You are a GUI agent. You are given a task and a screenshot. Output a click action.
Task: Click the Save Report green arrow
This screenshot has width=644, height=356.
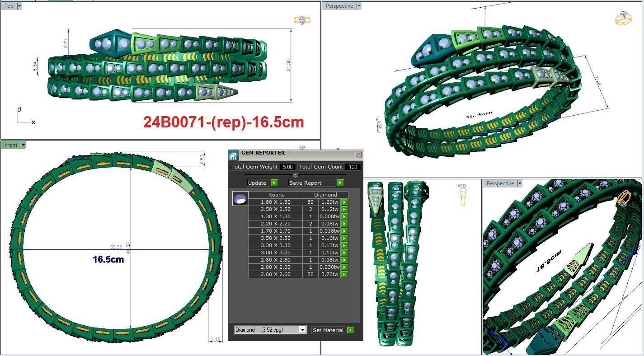pyautogui.click(x=340, y=183)
